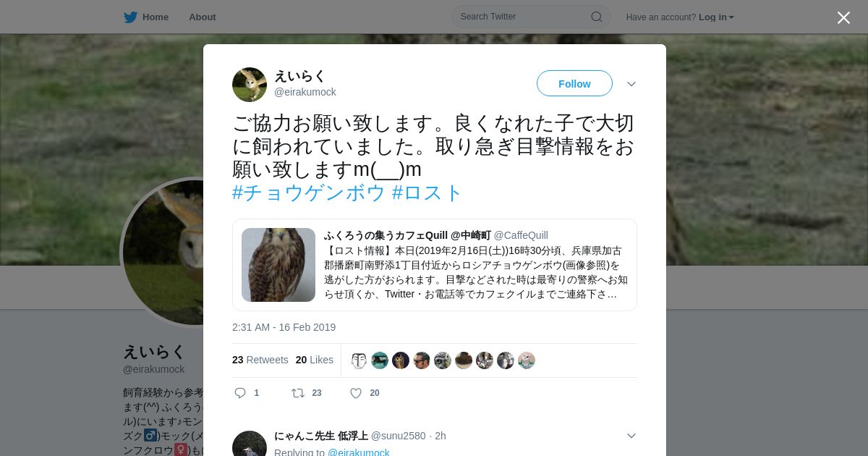This screenshot has width=868, height=456.
Task: Open the #ロスト hashtag link
Action: click(x=427, y=193)
